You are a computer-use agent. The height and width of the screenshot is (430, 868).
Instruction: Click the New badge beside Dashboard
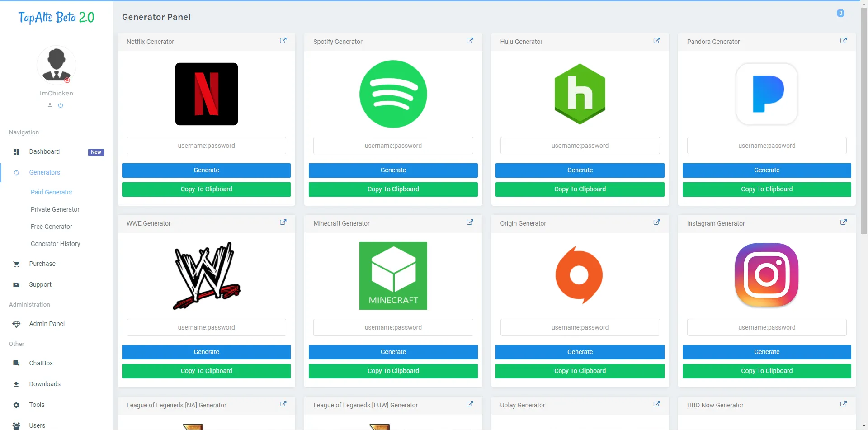pos(96,152)
